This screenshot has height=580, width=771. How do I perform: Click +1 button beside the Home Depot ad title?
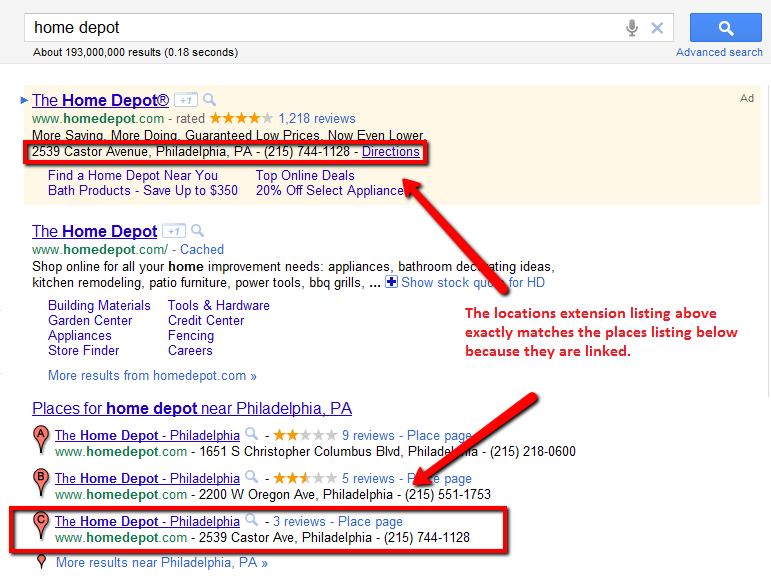(x=185, y=100)
